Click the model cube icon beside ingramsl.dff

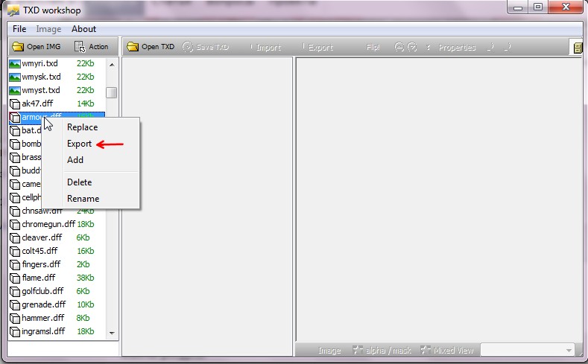pyautogui.click(x=15, y=332)
